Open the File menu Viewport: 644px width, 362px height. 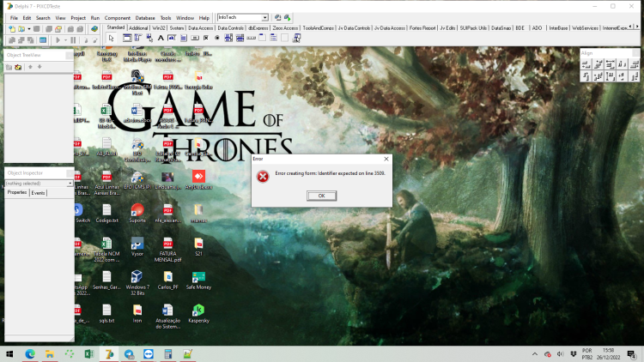(x=14, y=18)
